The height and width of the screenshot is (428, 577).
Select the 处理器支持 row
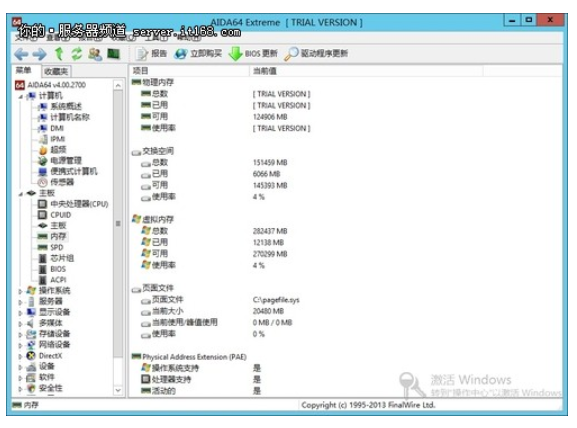166,379
